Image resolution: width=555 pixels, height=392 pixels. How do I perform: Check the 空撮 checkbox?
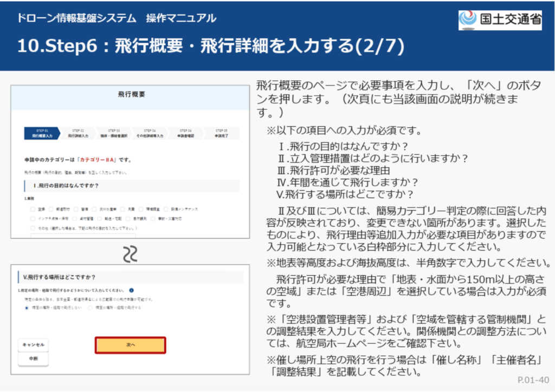[34, 208]
